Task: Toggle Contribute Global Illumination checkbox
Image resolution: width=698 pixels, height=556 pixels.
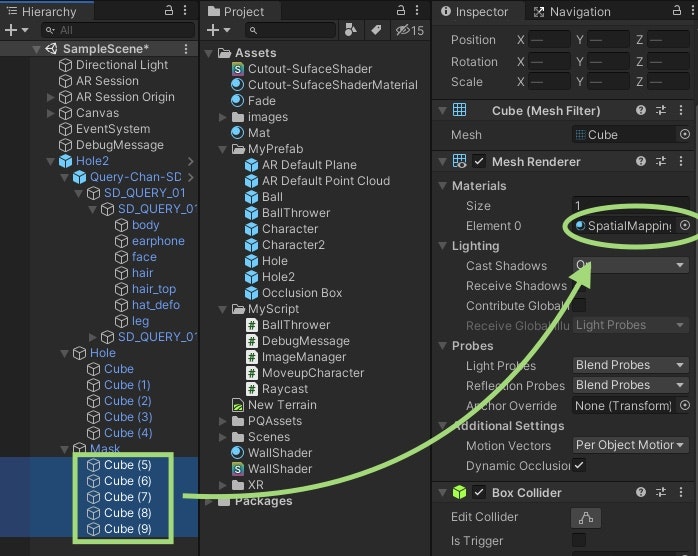Action: coord(579,305)
